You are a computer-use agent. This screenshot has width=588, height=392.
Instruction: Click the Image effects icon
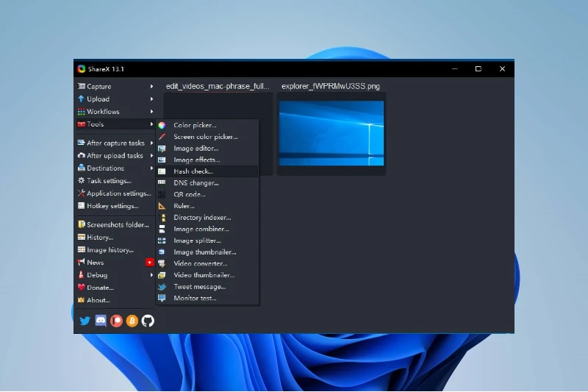162,160
